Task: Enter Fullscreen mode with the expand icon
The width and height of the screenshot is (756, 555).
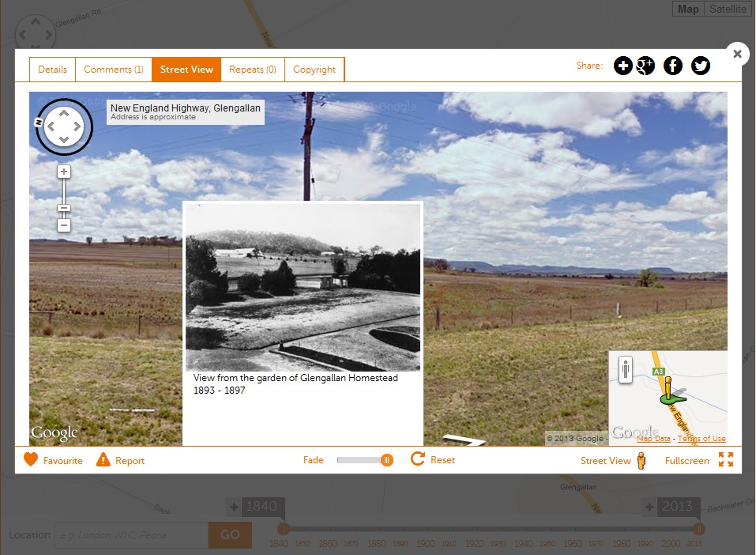Action: click(726, 459)
